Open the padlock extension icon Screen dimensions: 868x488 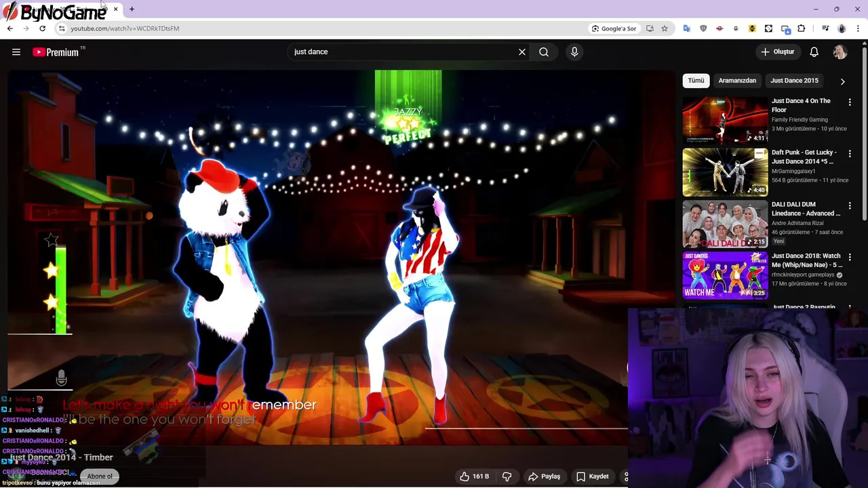coord(736,28)
